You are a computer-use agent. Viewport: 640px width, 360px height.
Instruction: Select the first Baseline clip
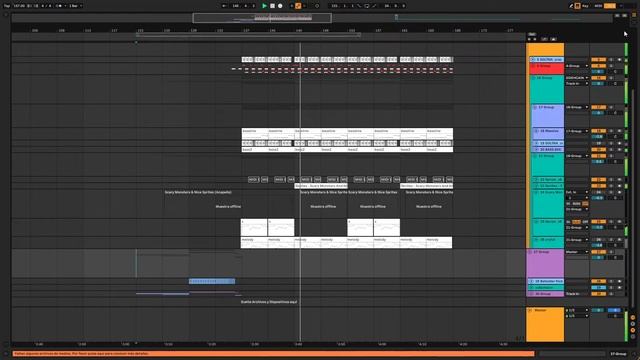254,134
